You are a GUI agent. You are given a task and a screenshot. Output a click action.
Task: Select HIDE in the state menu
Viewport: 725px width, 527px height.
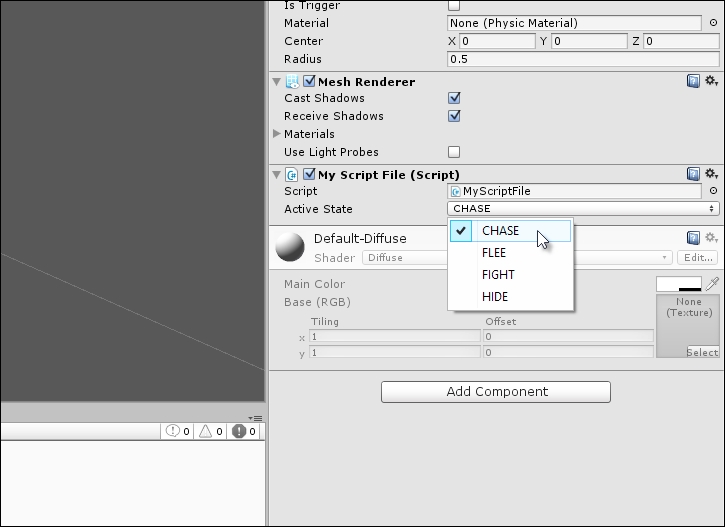point(510,296)
